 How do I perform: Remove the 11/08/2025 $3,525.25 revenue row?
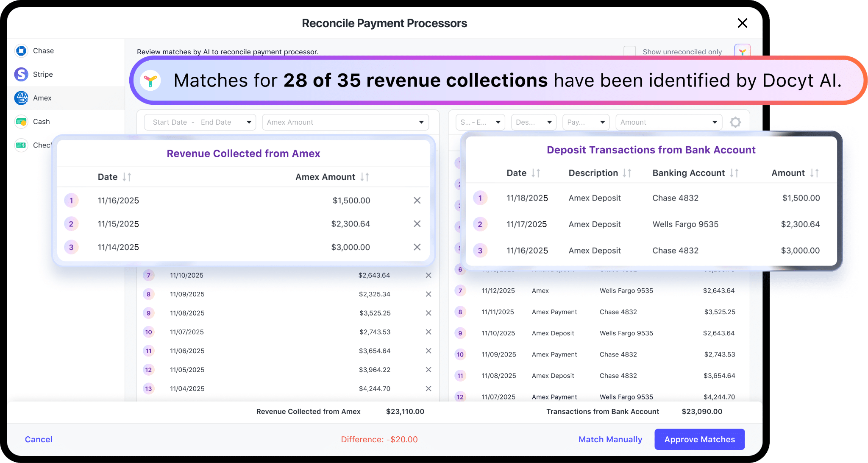pyautogui.click(x=428, y=313)
